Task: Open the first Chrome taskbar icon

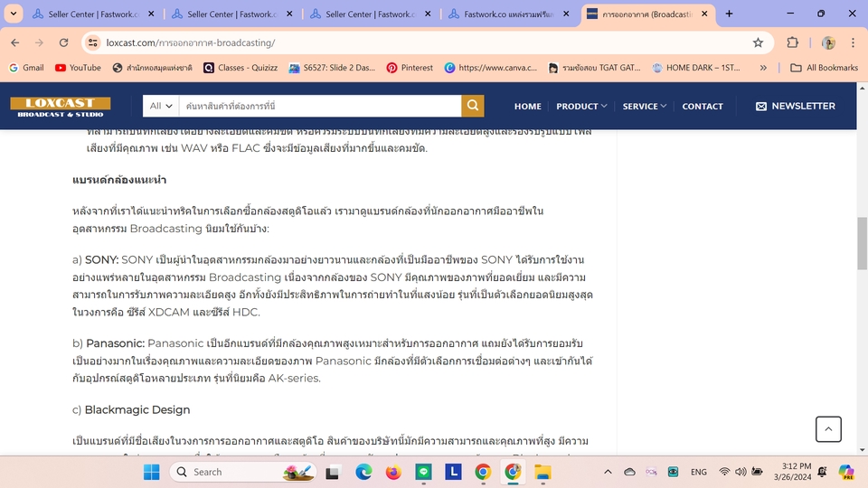Action: pyautogui.click(x=483, y=472)
